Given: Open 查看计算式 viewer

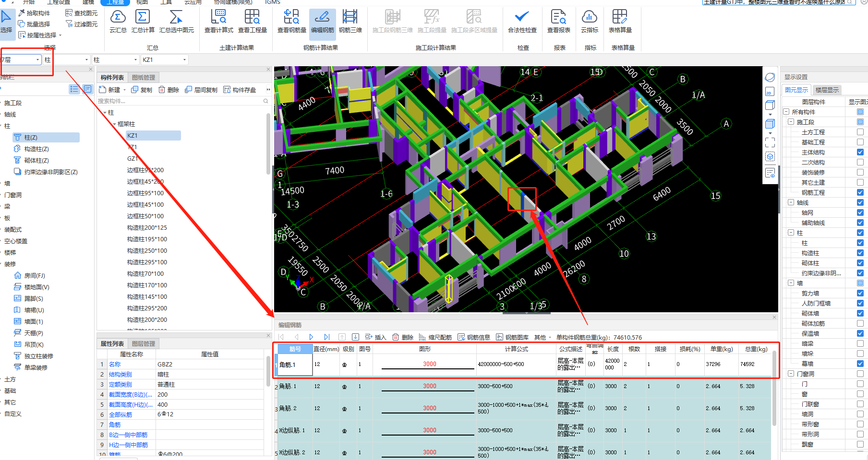Looking at the screenshot, I should [219, 22].
